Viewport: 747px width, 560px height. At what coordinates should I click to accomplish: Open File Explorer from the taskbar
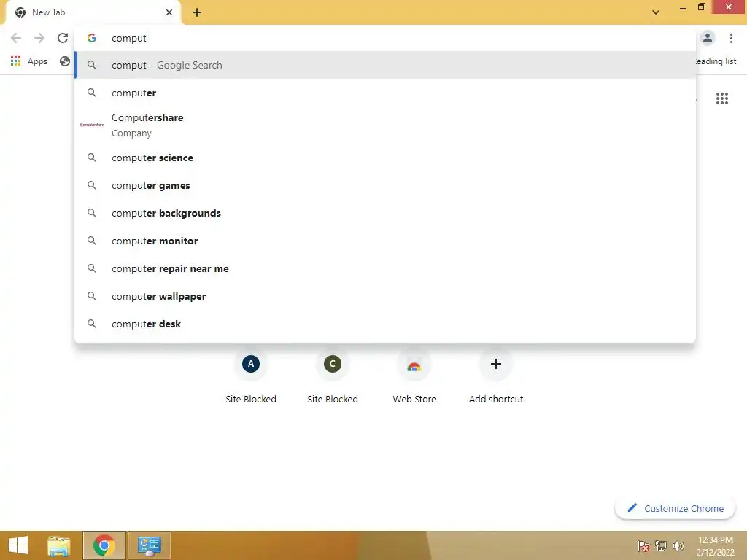[x=59, y=545]
